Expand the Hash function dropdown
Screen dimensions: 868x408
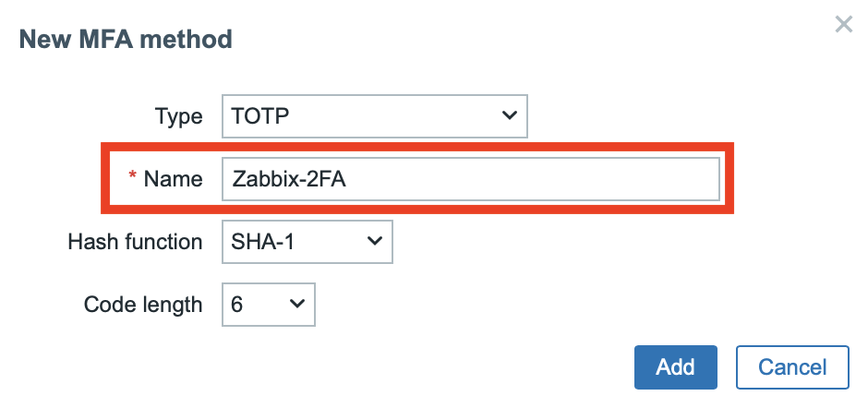pyautogui.click(x=307, y=242)
